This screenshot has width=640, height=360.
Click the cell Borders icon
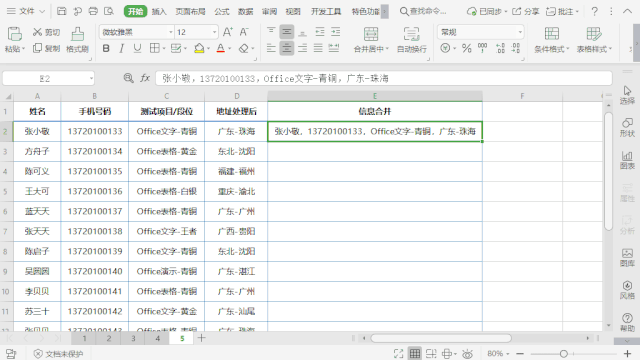coord(154,48)
